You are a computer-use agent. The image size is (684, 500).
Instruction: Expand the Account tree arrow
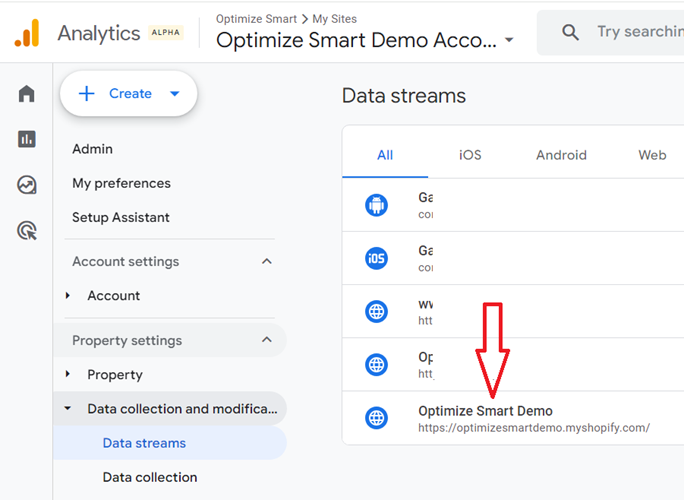(68, 295)
